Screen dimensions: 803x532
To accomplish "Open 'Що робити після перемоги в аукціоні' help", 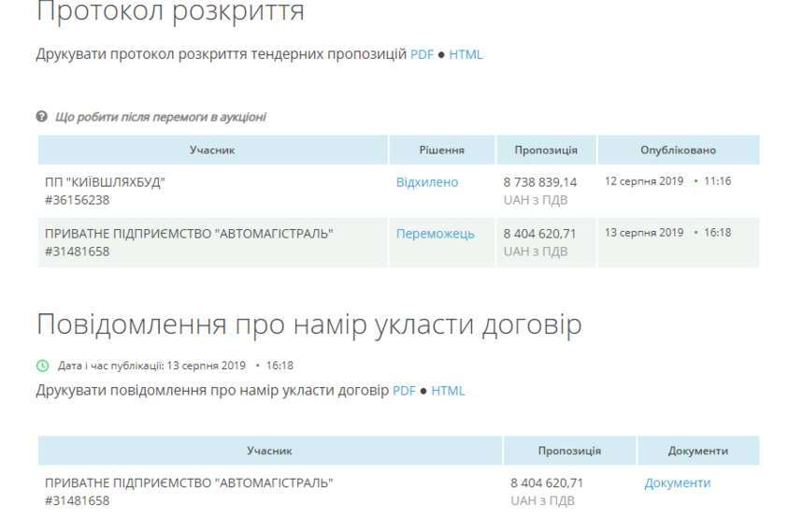I will click(161, 117).
